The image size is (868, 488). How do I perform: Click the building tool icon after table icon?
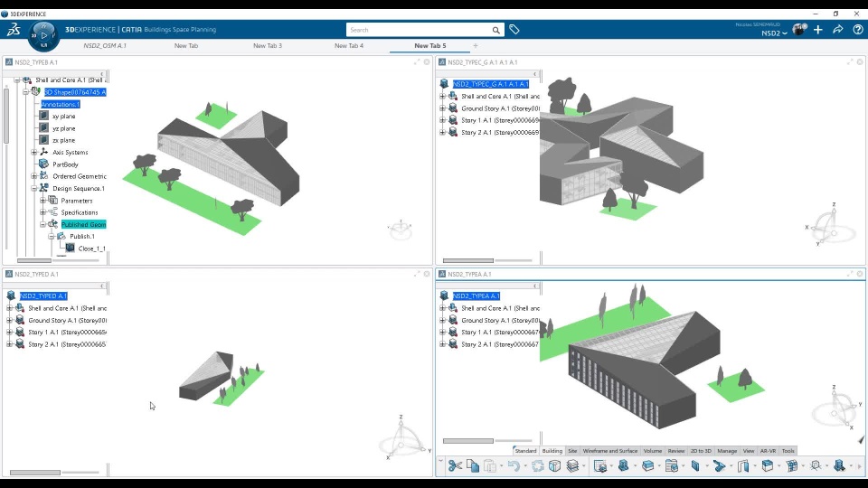[623, 466]
